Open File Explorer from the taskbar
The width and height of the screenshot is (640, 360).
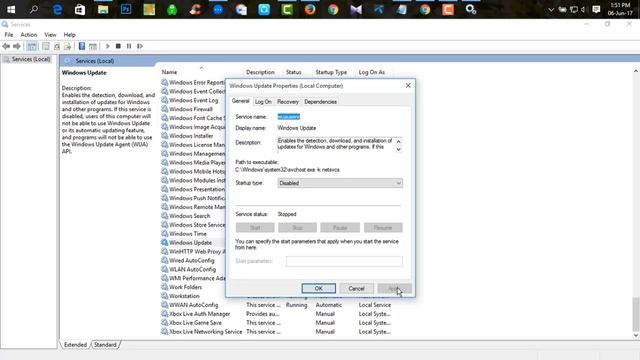(103, 9)
